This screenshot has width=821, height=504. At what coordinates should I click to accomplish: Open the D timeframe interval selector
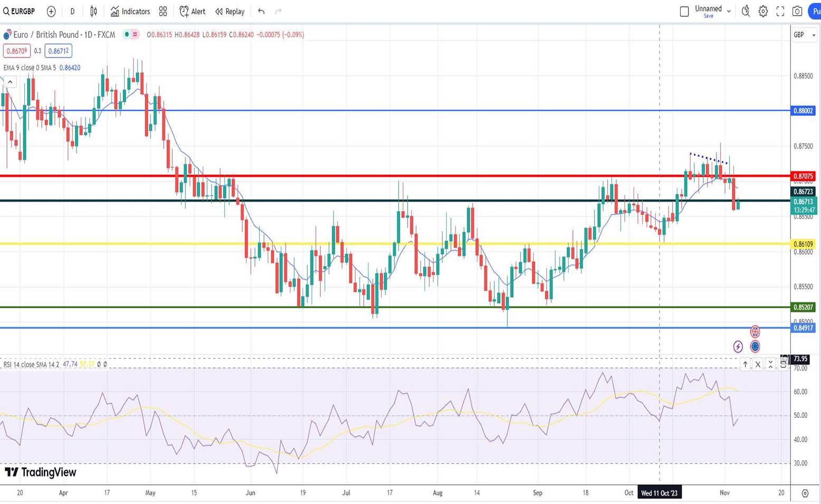pyautogui.click(x=72, y=11)
